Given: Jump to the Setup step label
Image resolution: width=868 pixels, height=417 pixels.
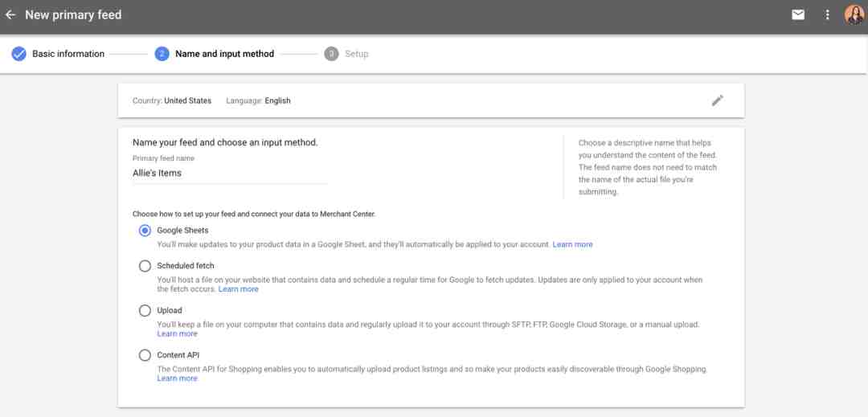Looking at the screenshot, I should coord(357,54).
